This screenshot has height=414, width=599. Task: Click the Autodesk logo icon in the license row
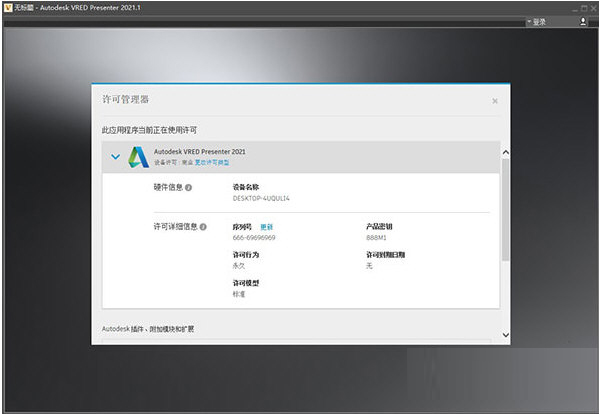tap(138, 157)
